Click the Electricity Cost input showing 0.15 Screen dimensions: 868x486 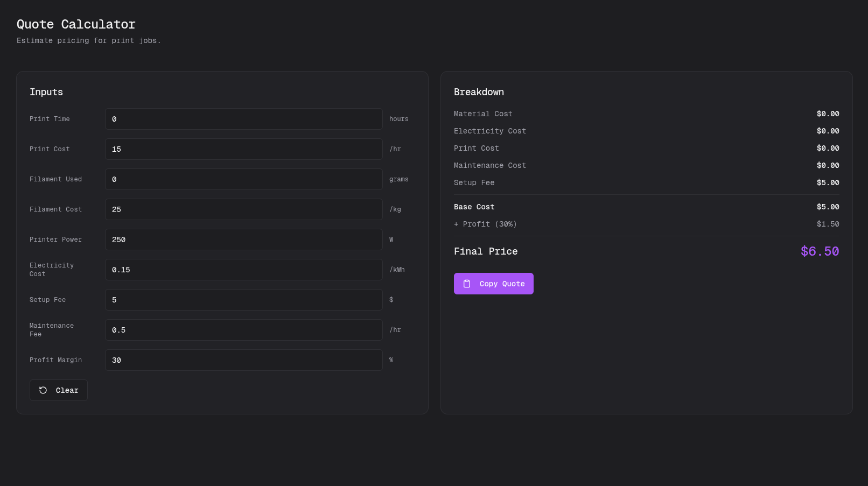(x=243, y=270)
